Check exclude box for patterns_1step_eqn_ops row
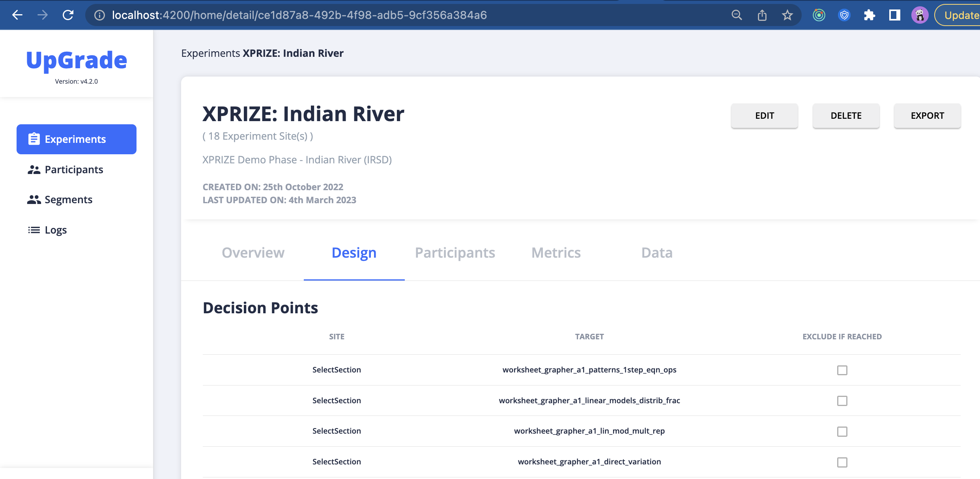Viewport: 980px width, 479px height. [x=842, y=370]
